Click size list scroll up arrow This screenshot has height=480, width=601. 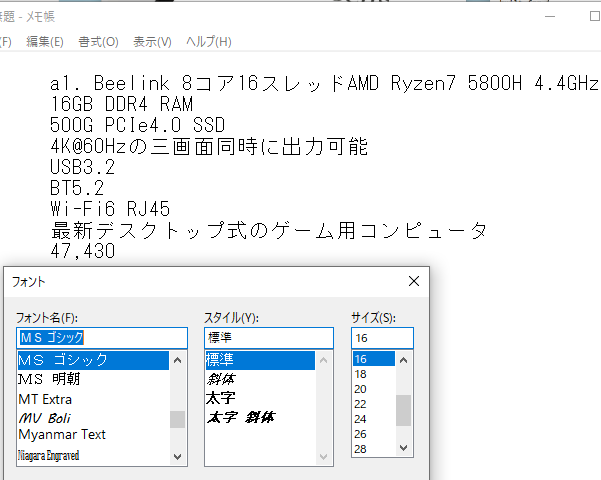pos(404,360)
